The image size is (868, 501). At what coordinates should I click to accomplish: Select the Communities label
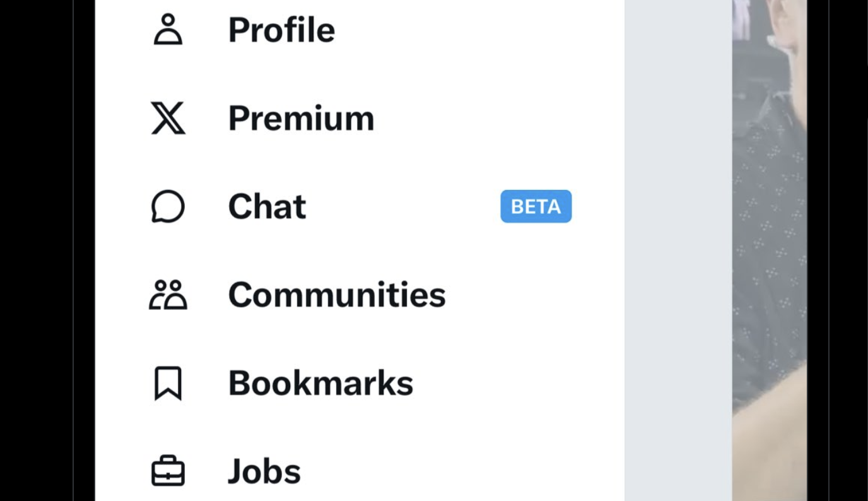(x=337, y=295)
